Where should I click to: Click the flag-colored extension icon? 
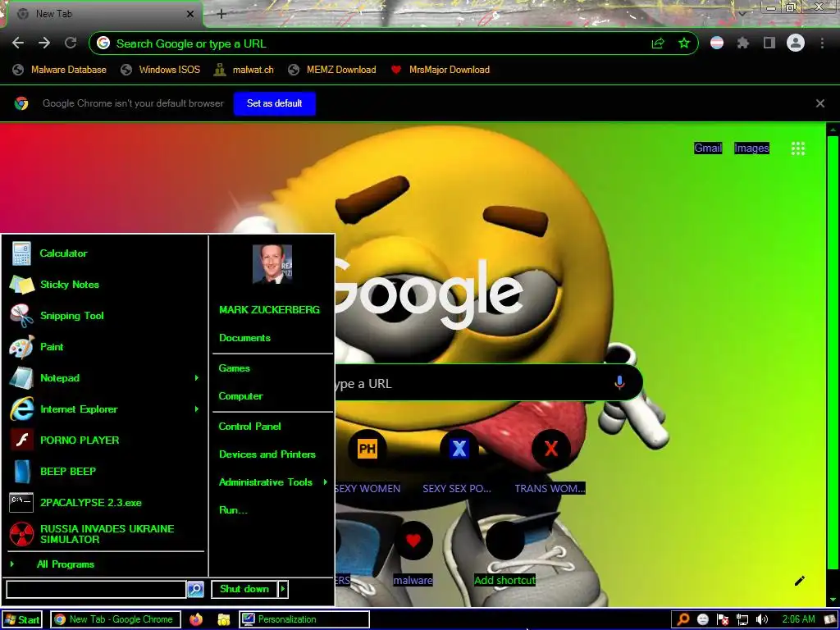717,43
